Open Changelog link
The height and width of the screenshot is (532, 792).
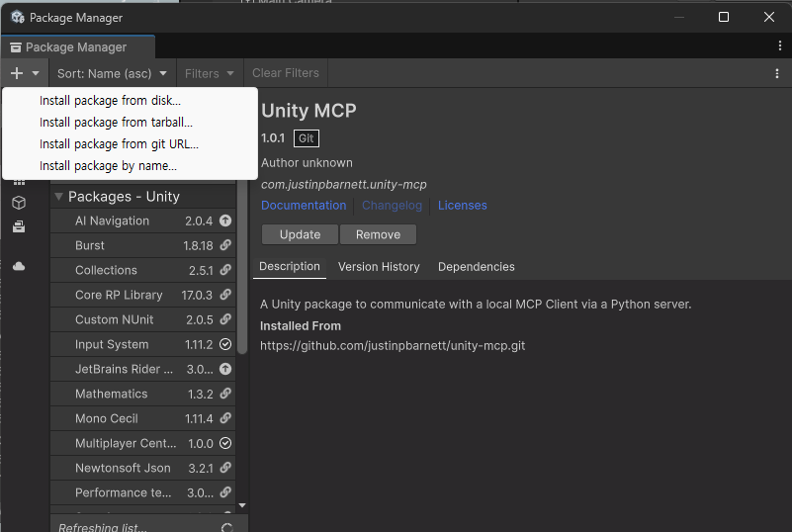392,206
